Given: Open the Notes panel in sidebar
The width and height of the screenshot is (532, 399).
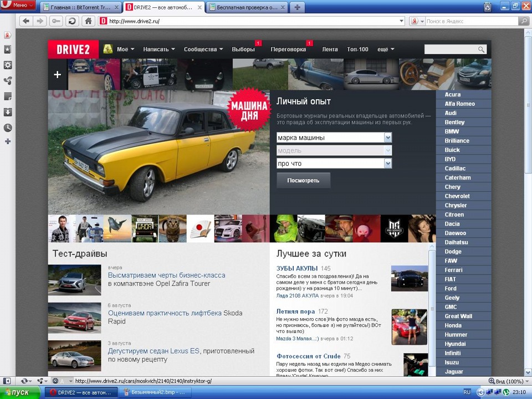Looking at the screenshot, I should click(7, 96).
